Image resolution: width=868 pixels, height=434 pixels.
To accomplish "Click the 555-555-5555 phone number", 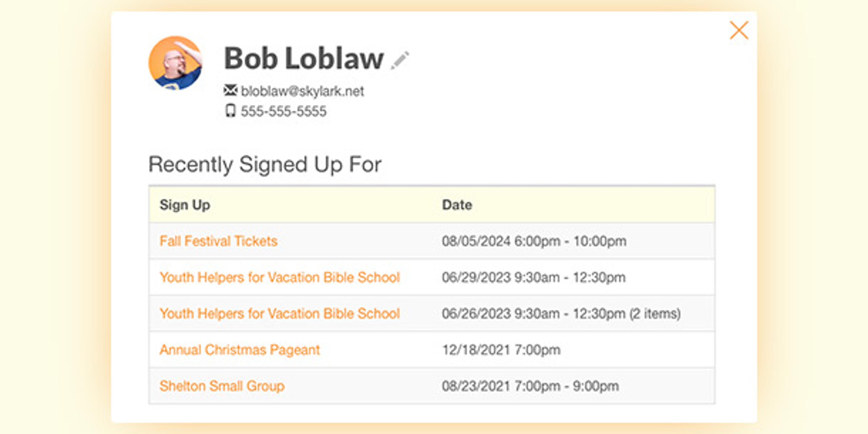I will [x=283, y=111].
